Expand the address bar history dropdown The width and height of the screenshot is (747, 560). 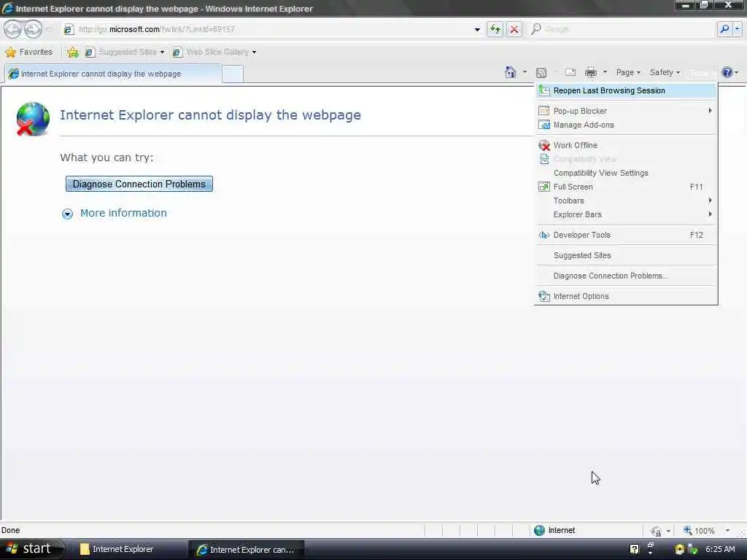coord(477,29)
